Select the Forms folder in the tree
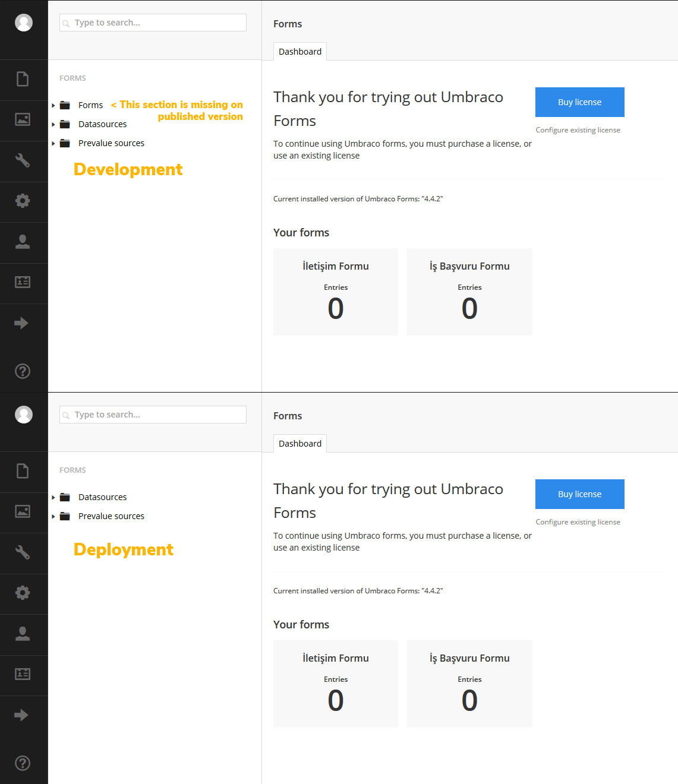Screen dimensions: 678x784 pos(90,105)
